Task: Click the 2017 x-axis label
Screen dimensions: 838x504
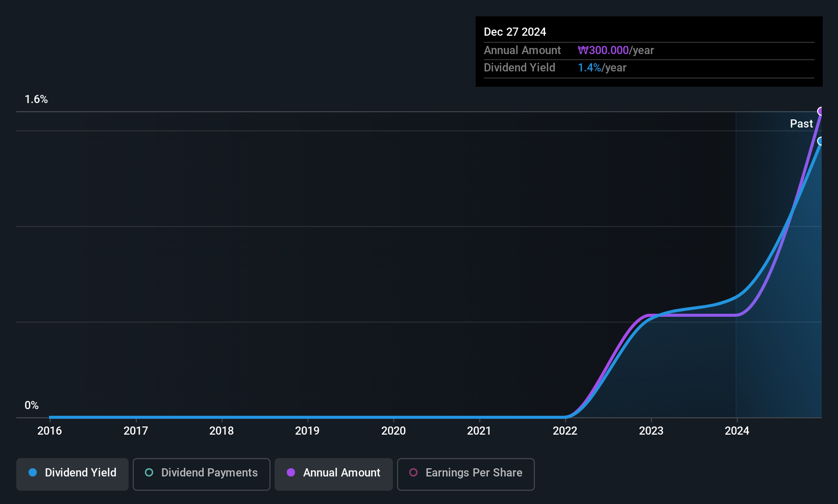Action: 136,431
